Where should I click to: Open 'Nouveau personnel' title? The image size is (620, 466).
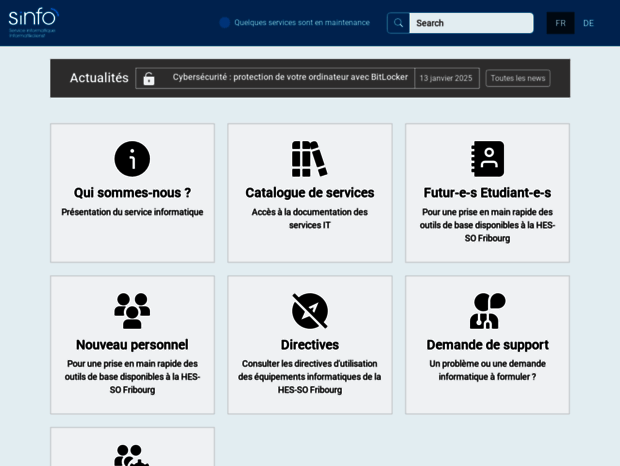pyautogui.click(x=132, y=345)
